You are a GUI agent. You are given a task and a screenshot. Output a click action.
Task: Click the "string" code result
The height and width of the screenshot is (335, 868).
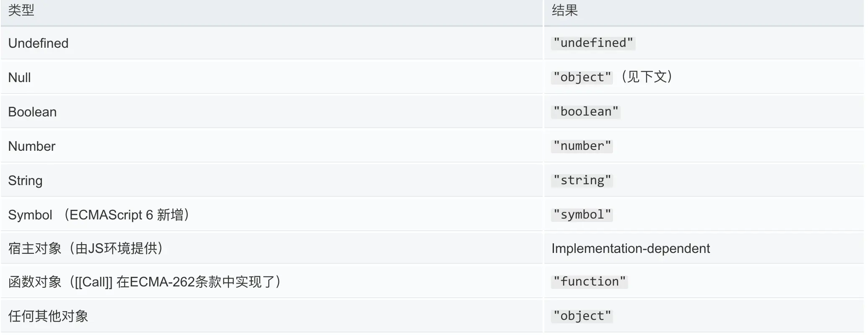pos(582,180)
